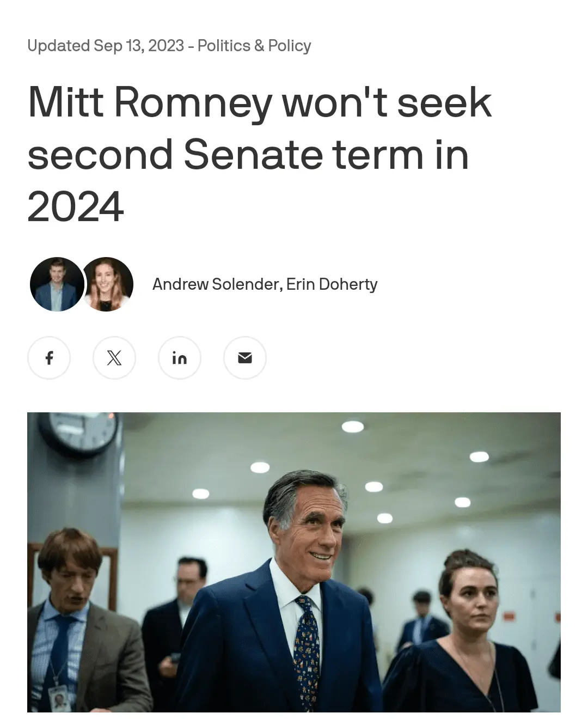Open the Politics & Policy section link
This screenshot has height=725, width=588.
pos(254,46)
